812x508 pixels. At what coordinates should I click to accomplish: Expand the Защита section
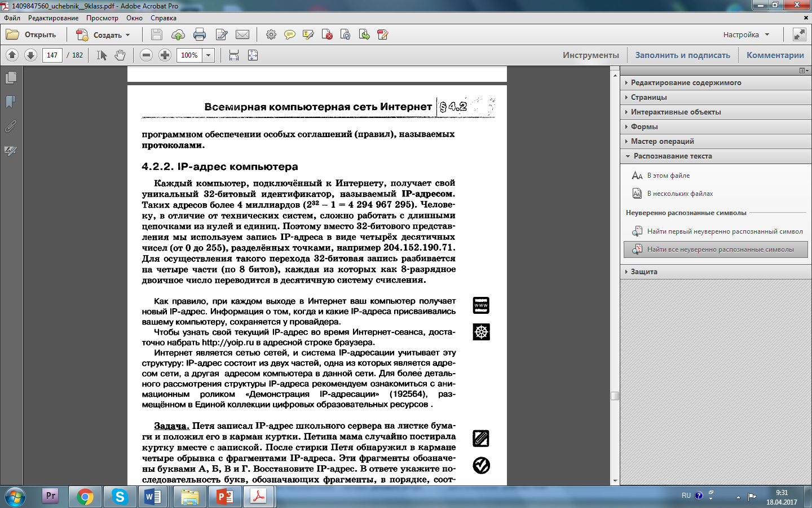pos(643,272)
